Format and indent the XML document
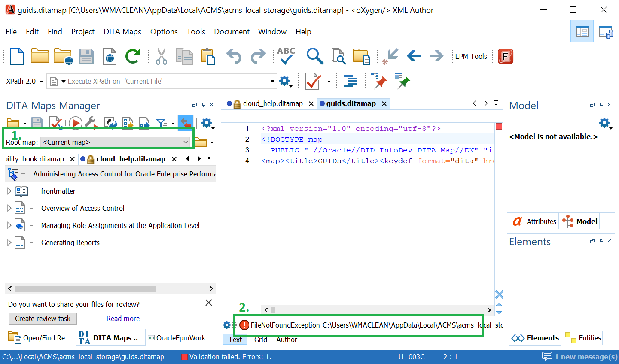 coord(351,81)
